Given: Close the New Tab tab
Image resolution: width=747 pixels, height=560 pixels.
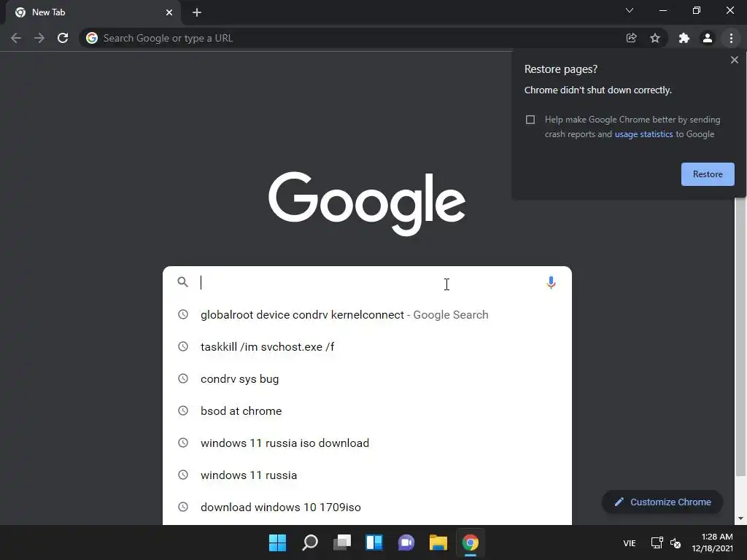Looking at the screenshot, I should click(169, 12).
